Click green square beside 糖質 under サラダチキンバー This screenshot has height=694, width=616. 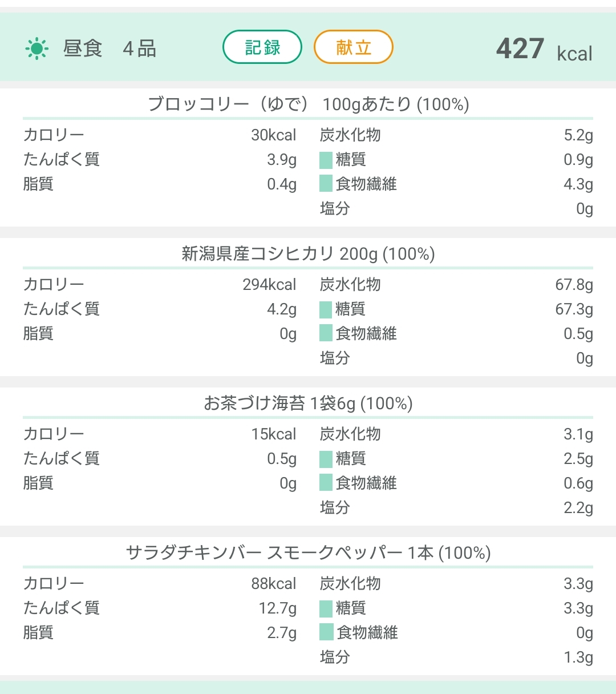(326, 608)
